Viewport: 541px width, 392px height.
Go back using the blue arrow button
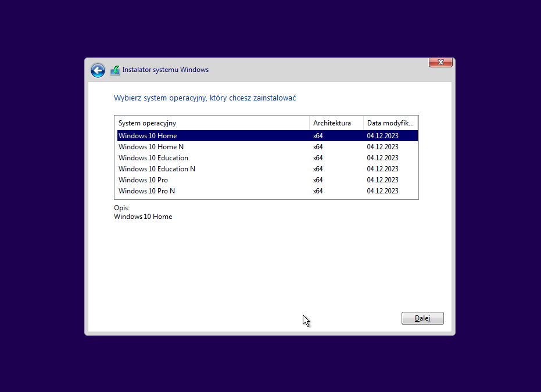(x=98, y=70)
